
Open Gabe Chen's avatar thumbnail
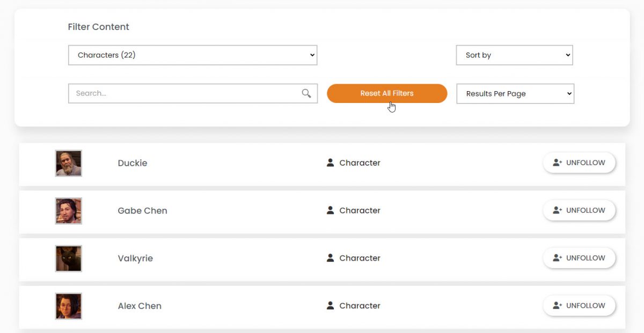[x=69, y=211]
